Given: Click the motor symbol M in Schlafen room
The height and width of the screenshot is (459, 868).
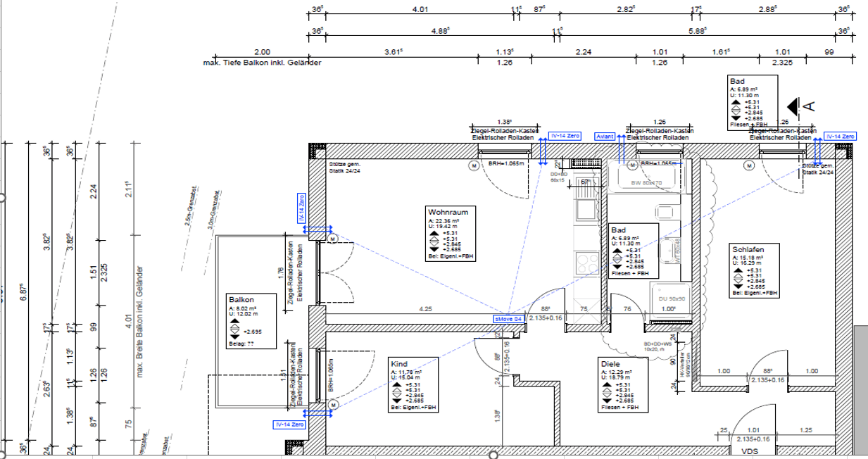Looking at the screenshot, I should point(749,165).
